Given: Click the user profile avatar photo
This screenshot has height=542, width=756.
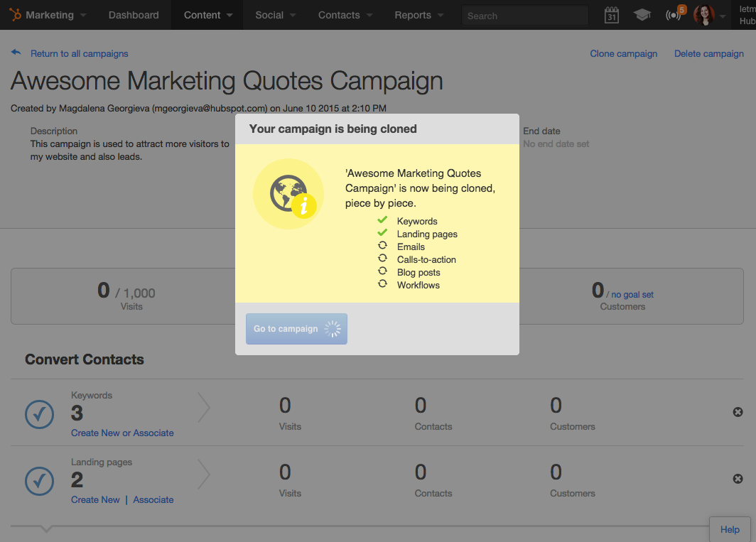Looking at the screenshot, I should pyautogui.click(x=703, y=15).
